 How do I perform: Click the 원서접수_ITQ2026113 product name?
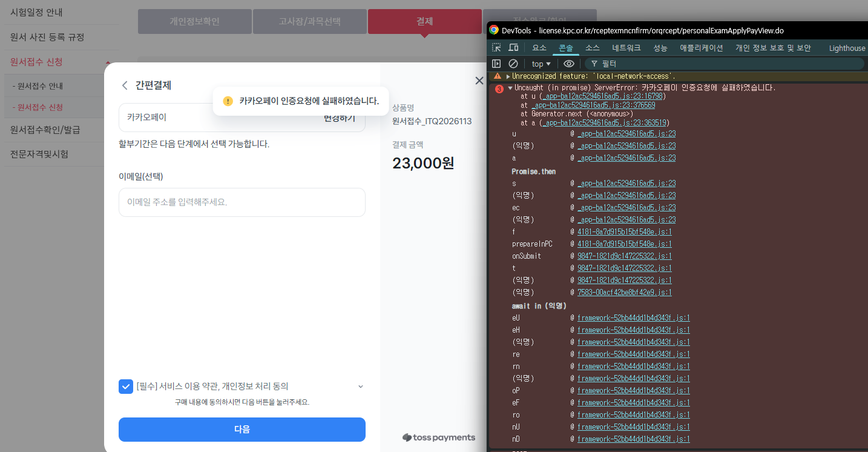432,121
